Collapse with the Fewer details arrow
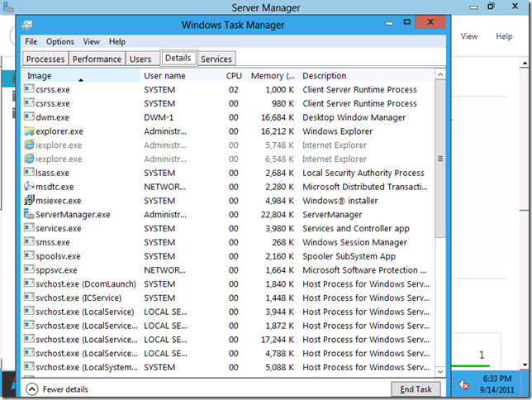The height and width of the screenshot is (400, 532). click(32, 389)
